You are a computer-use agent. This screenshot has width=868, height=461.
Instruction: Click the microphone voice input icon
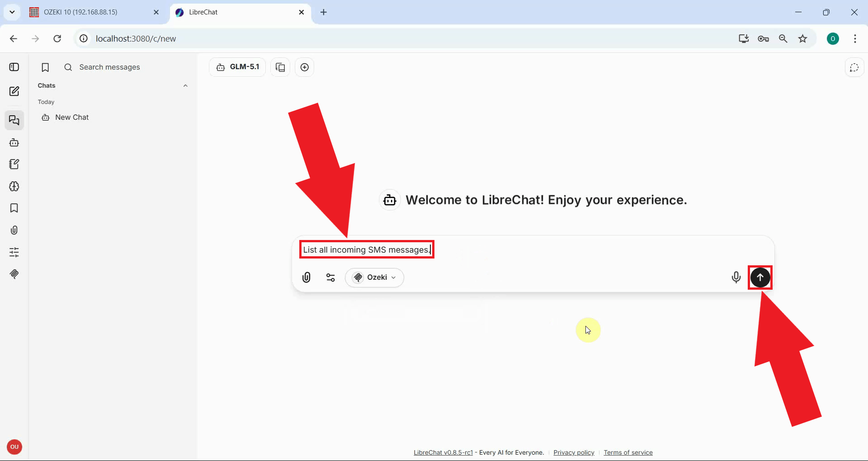(x=736, y=277)
